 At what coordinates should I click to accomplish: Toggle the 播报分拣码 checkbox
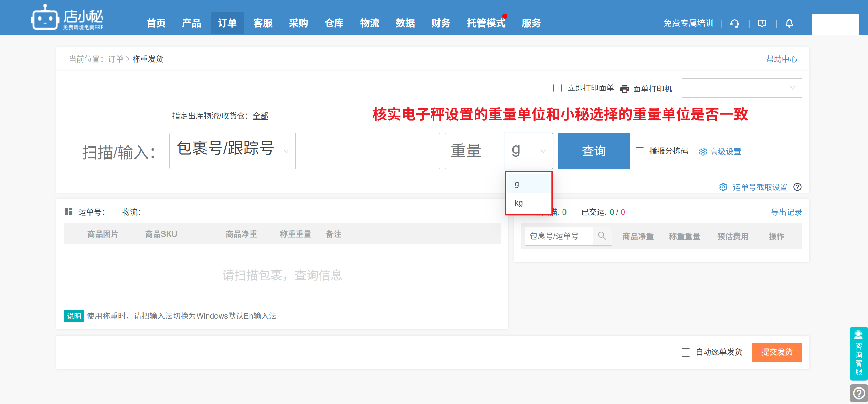(639, 151)
